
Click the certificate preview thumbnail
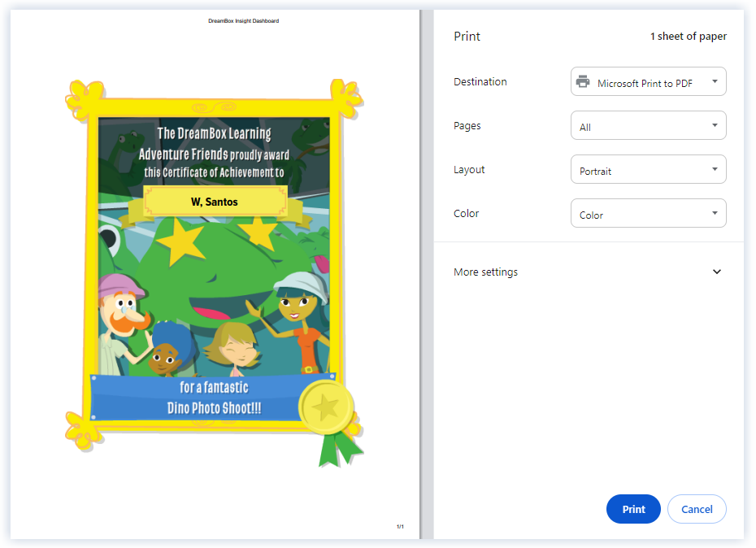215,272
